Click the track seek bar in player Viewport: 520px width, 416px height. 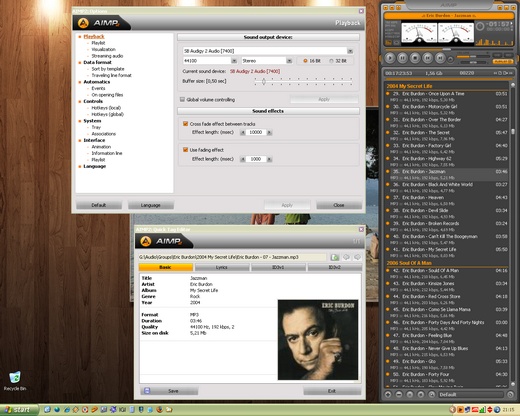coord(448,49)
